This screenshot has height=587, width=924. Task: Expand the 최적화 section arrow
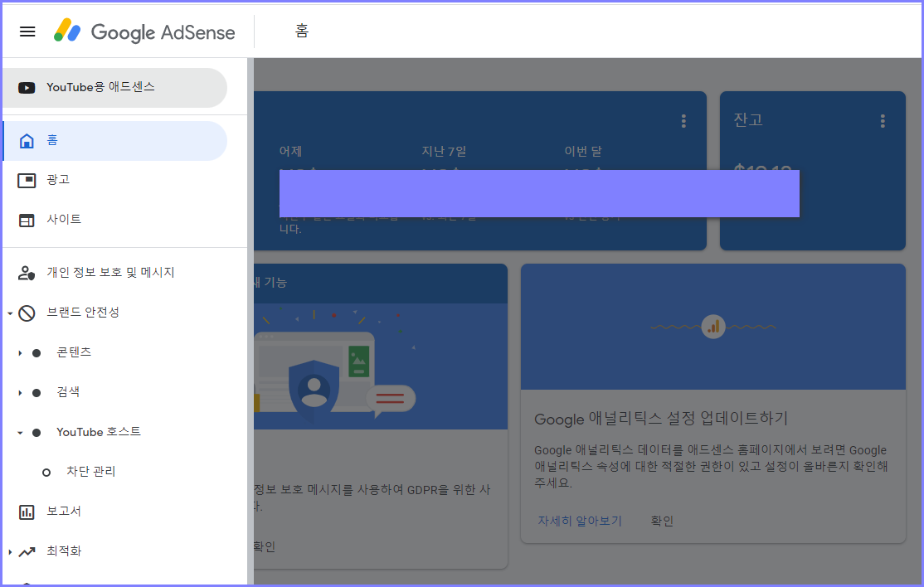tap(10, 551)
